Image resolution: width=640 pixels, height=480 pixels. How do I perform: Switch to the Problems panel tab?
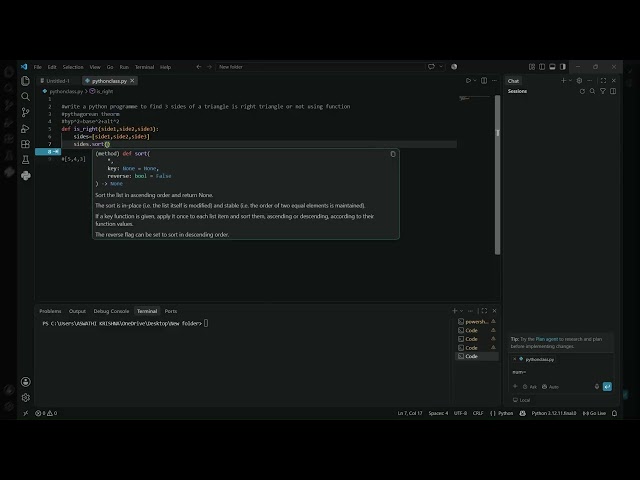click(x=50, y=311)
